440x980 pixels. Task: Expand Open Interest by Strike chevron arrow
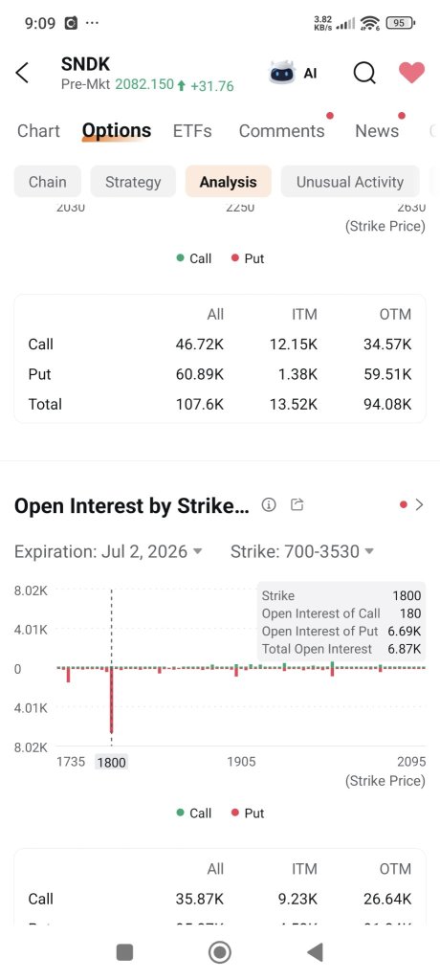point(419,505)
